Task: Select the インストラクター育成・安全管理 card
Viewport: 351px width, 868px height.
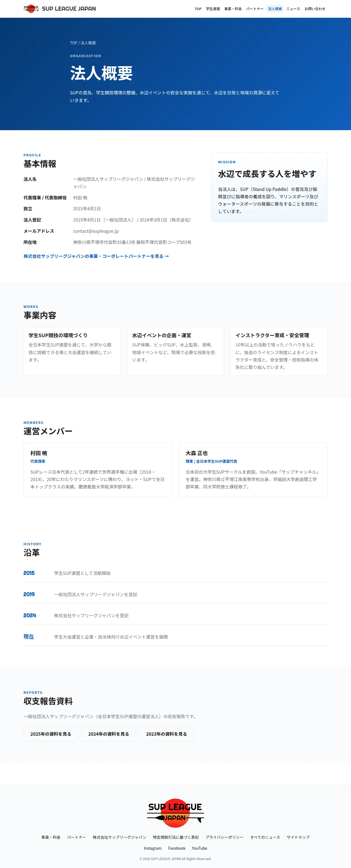Action: tap(279, 351)
